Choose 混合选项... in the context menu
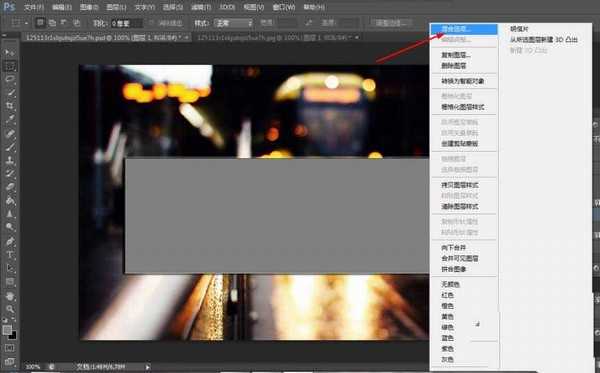The height and width of the screenshot is (373, 600). click(x=464, y=29)
